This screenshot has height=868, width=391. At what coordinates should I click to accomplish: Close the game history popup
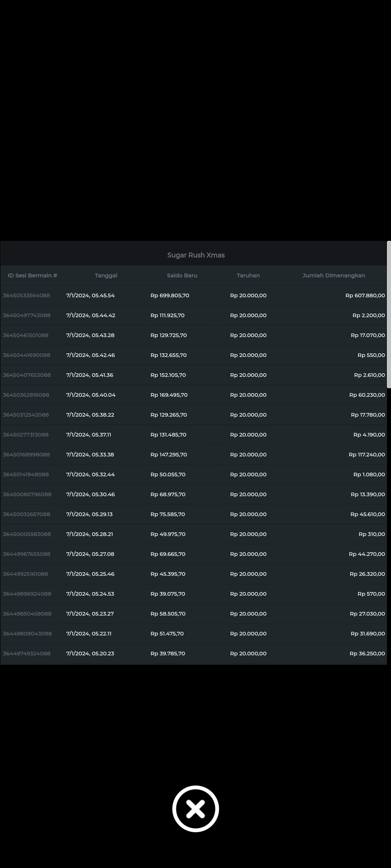coord(195,809)
